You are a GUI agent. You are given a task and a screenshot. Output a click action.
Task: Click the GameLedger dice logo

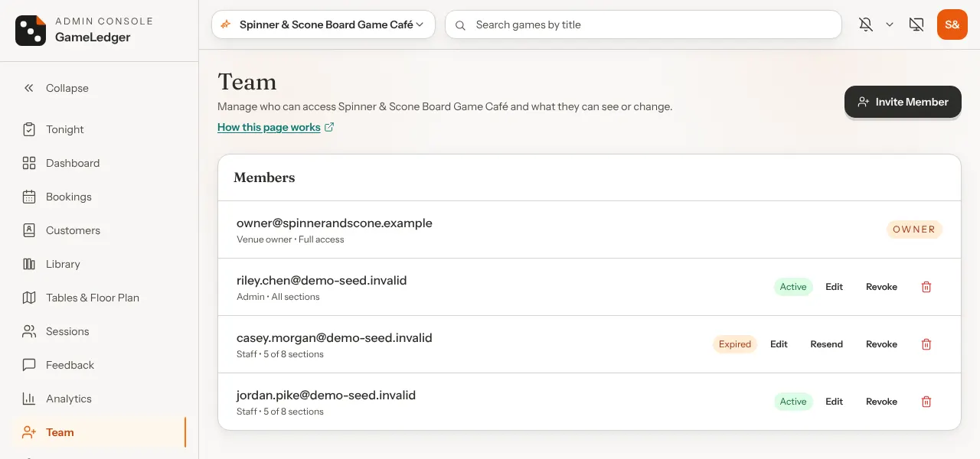click(x=31, y=31)
